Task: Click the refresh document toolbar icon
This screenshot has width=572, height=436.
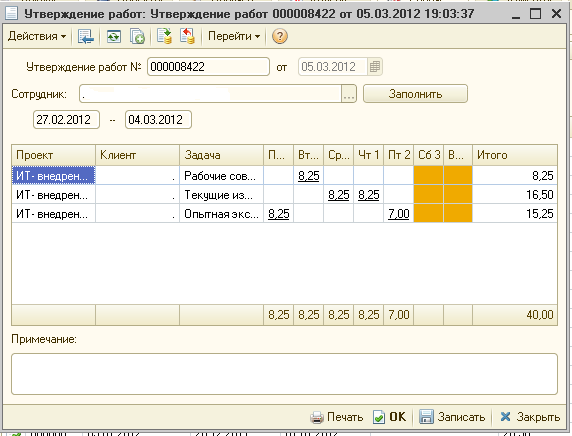Action: point(114,36)
